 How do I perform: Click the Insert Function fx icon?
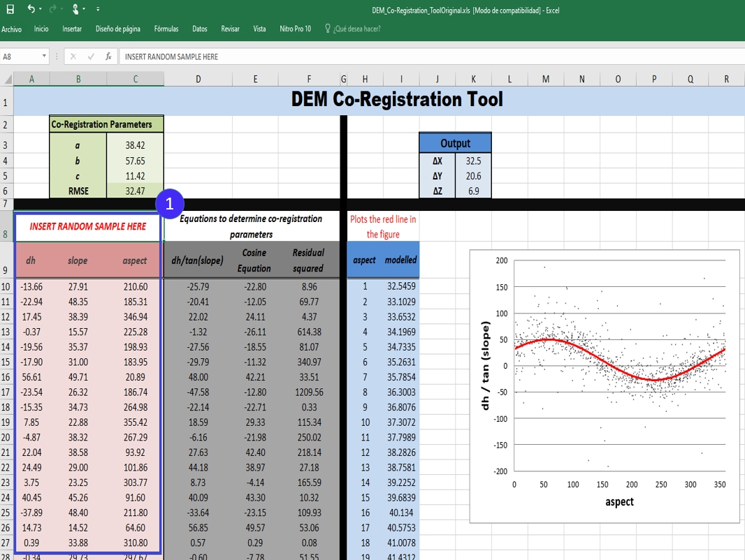pos(108,57)
